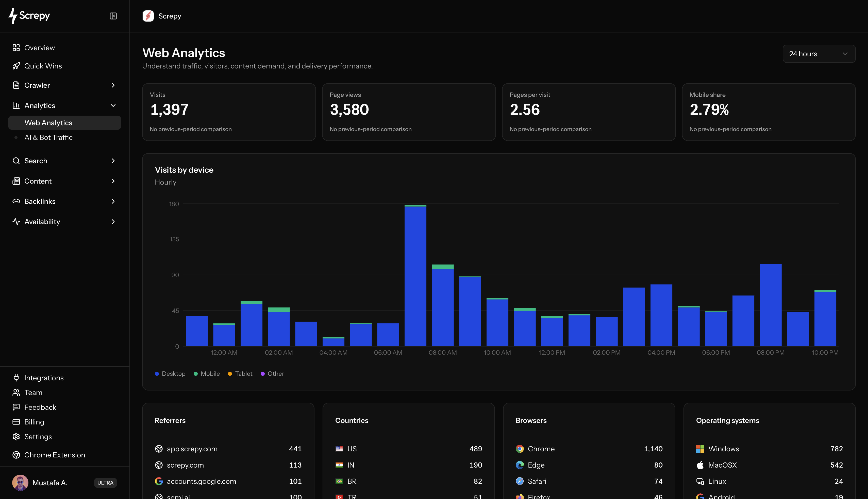Expand the Crawler submenu chevron
The height and width of the screenshot is (499, 868).
point(113,85)
